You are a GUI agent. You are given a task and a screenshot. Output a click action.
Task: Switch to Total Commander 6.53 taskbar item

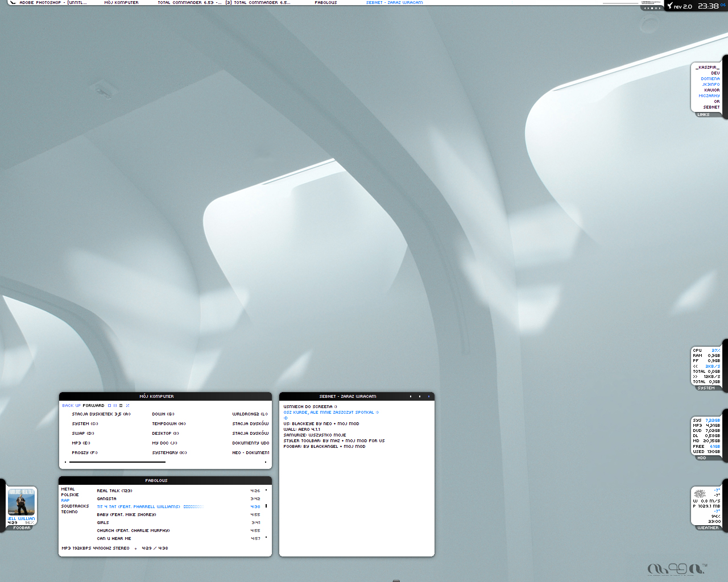coord(189,3)
